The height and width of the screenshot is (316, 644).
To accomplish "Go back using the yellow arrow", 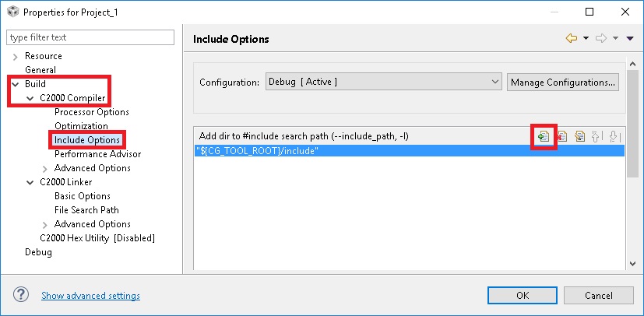I will point(571,38).
